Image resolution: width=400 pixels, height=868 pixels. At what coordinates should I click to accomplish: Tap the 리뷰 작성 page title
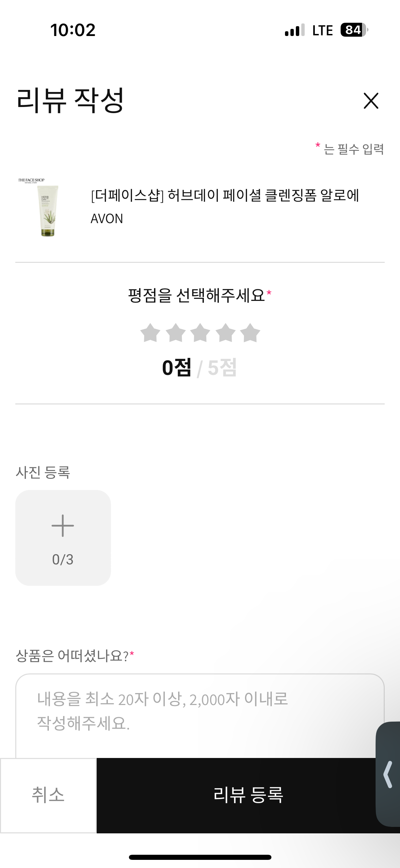(x=70, y=100)
